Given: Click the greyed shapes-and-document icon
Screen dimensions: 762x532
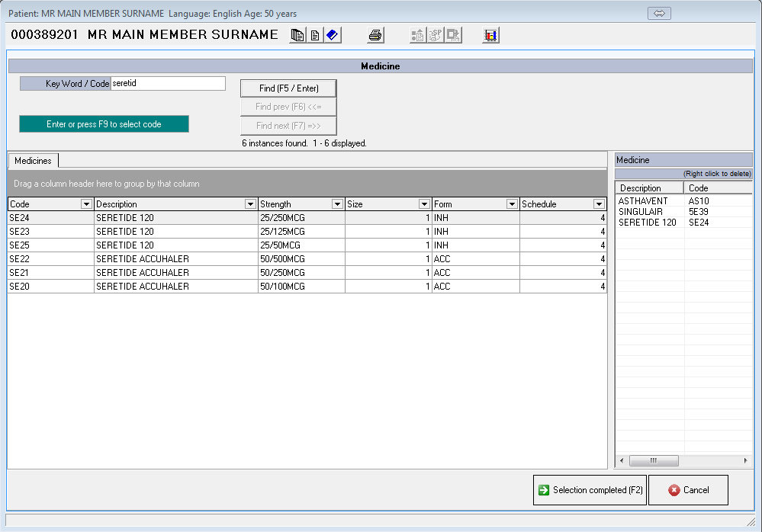Looking at the screenshot, I should click(x=417, y=35).
